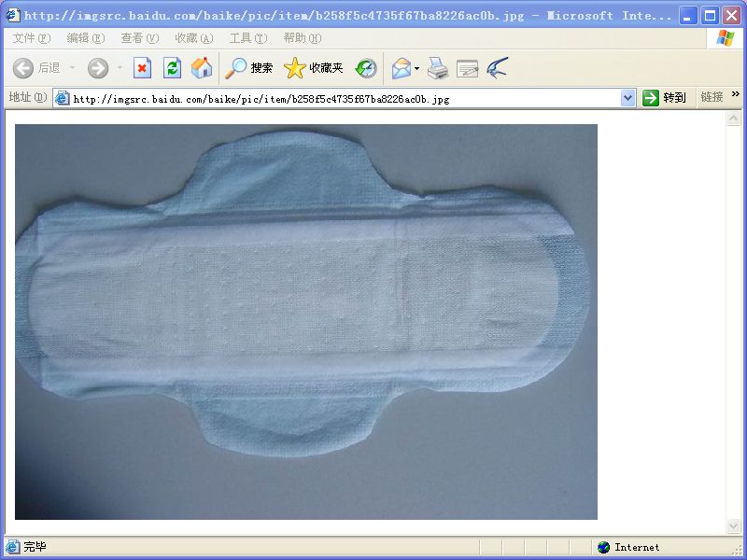Click into the address URL field
This screenshot has width=747, height=560.
pyautogui.click(x=345, y=99)
